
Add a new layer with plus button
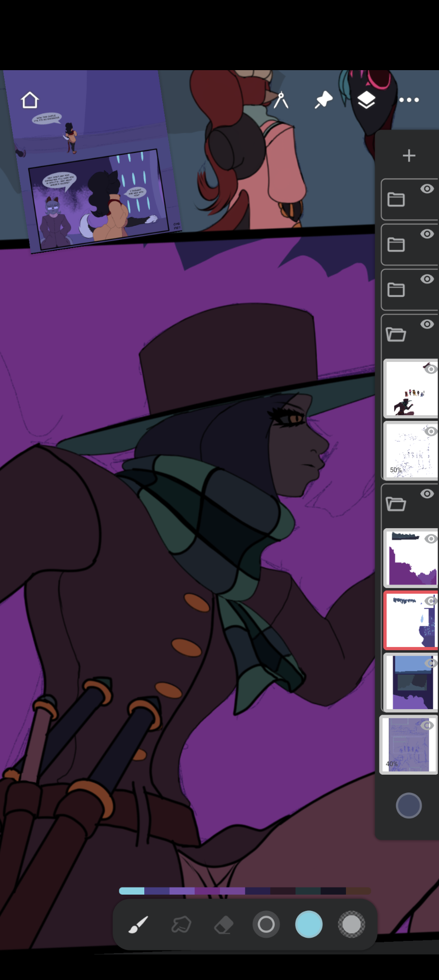click(x=409, y=156)
